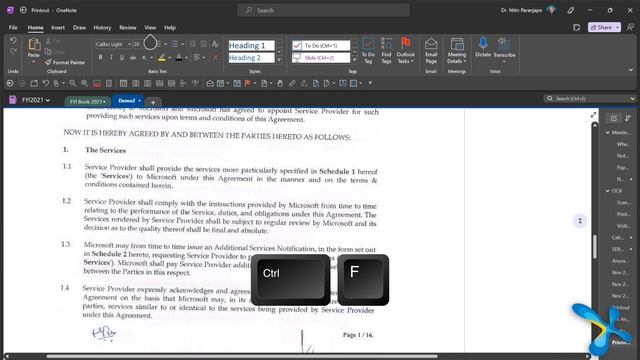640x360 pixels.
Task: Open the Help tab
Action: coord(170,28)
